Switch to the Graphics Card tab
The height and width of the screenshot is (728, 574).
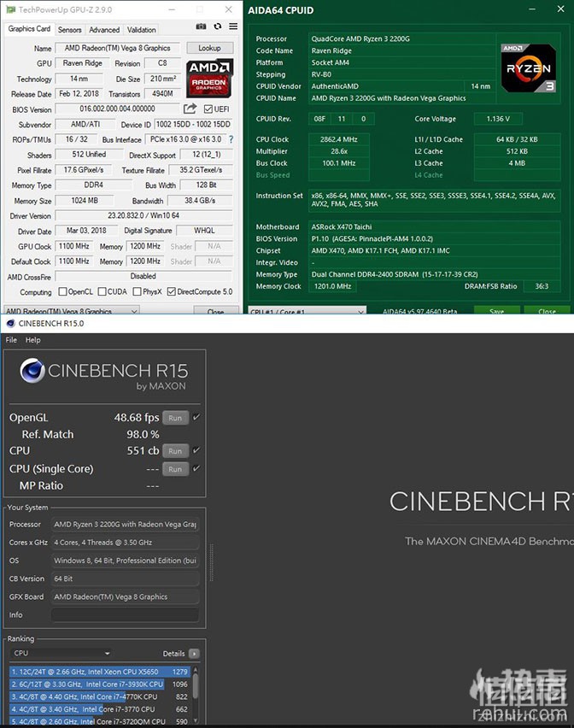coord(29,29)
